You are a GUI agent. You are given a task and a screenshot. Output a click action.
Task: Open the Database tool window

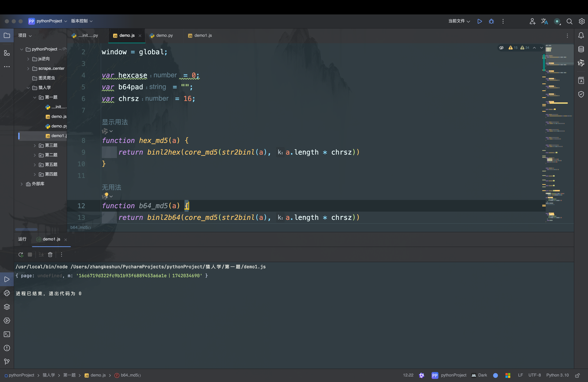point(581,49)
